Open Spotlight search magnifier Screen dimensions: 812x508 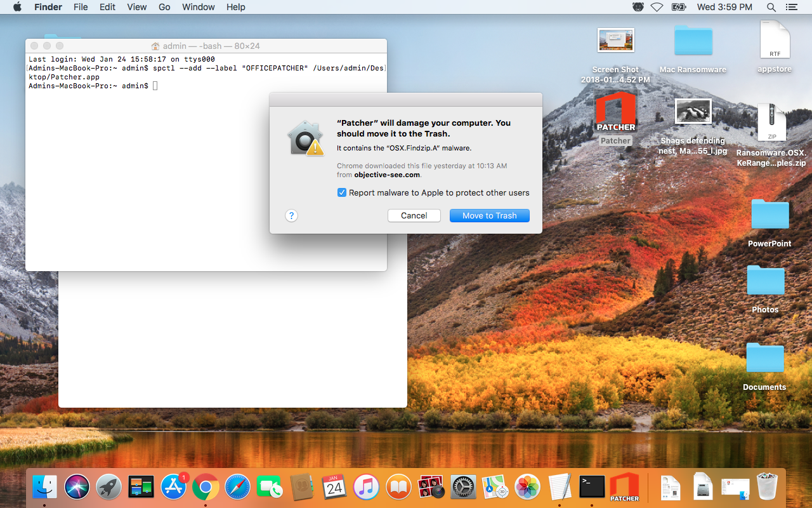771,7
